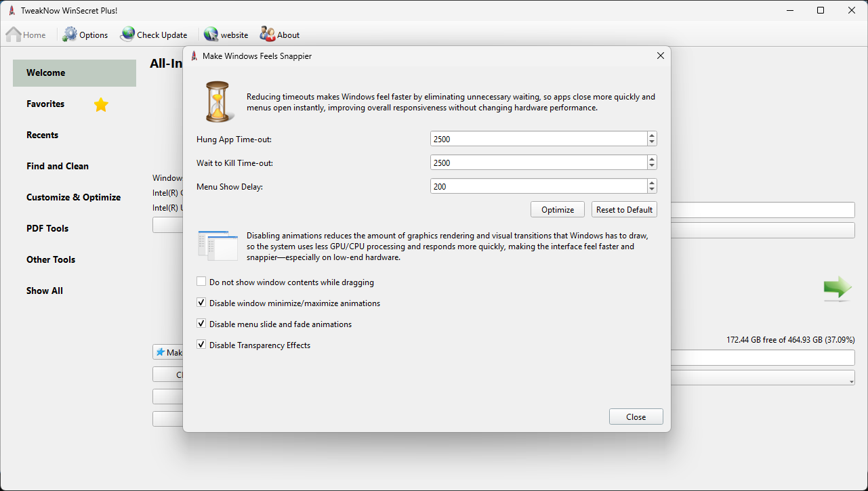The width and height of the screenshot is (868, 491).
Task: Click the hourglass icon in dialog
Action: click(x=217, y=102)
